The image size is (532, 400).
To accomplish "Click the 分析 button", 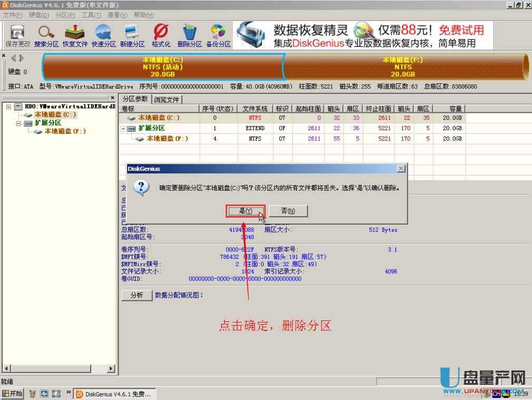I will pyautogui.click(x=137, y=295).
